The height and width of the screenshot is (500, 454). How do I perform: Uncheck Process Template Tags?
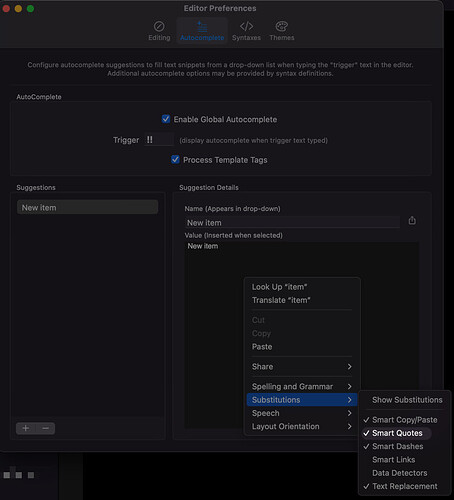click(175, 160)
